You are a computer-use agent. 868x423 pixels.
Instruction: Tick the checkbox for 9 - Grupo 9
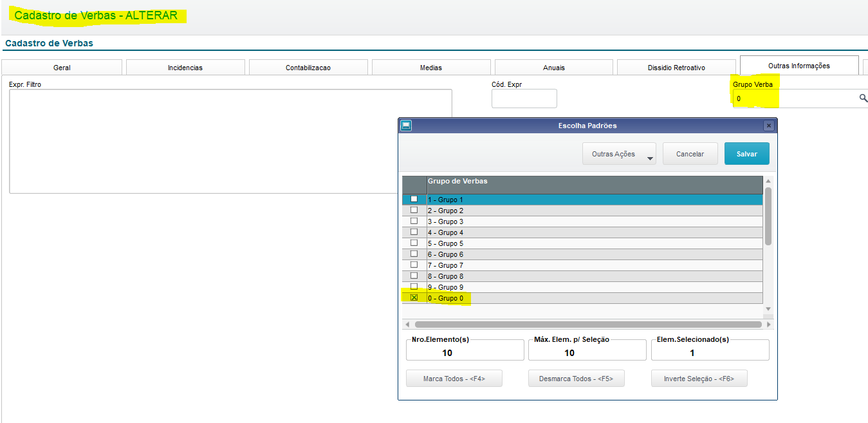pyautogui.click(x=414, y=287)
